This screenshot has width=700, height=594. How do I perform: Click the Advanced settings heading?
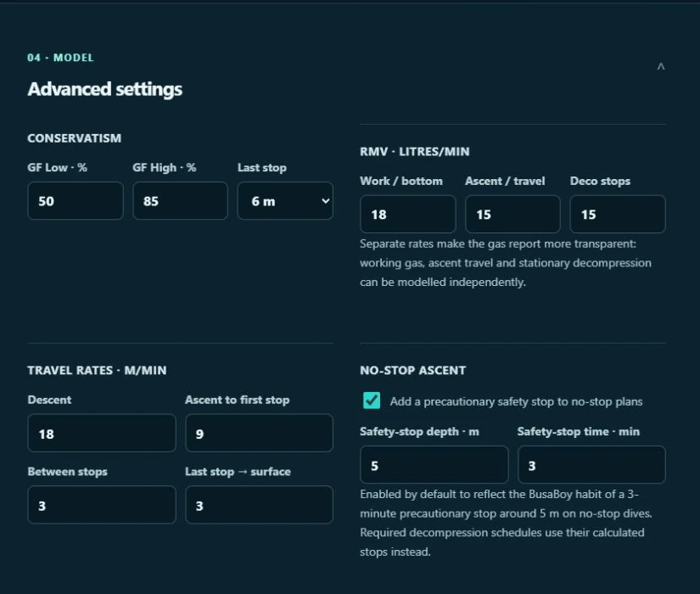pyautogui.click(x=105, y=89)
